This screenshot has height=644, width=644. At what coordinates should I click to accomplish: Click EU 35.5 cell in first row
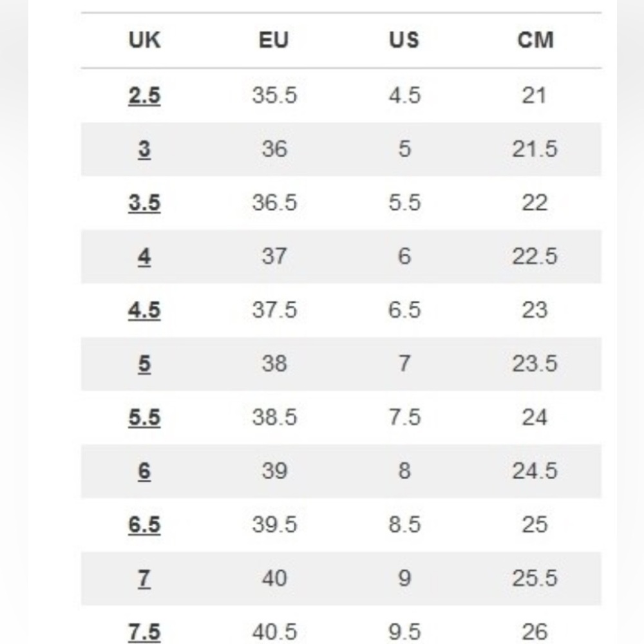(274, 96)
